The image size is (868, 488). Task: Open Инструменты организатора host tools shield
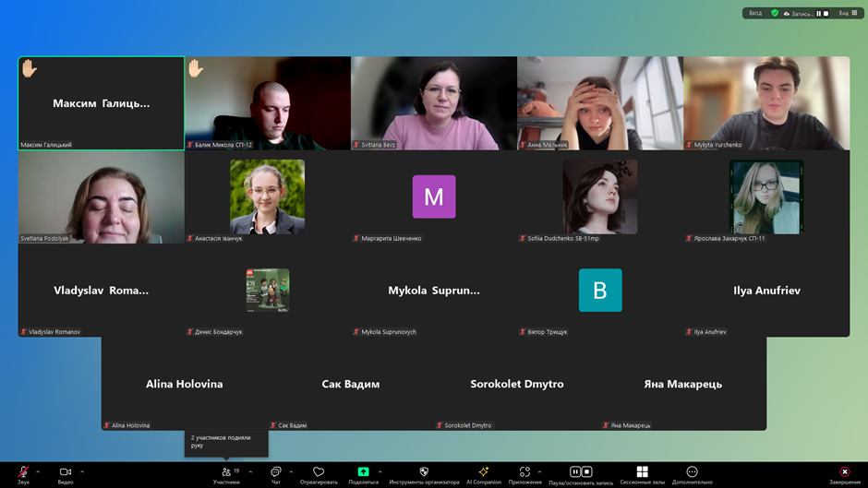424,472
